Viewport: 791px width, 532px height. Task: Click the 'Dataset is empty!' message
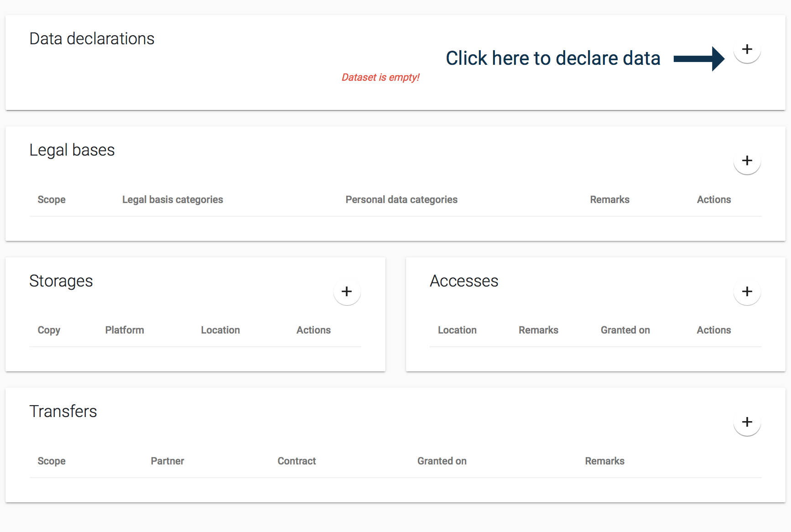(380, 78)
